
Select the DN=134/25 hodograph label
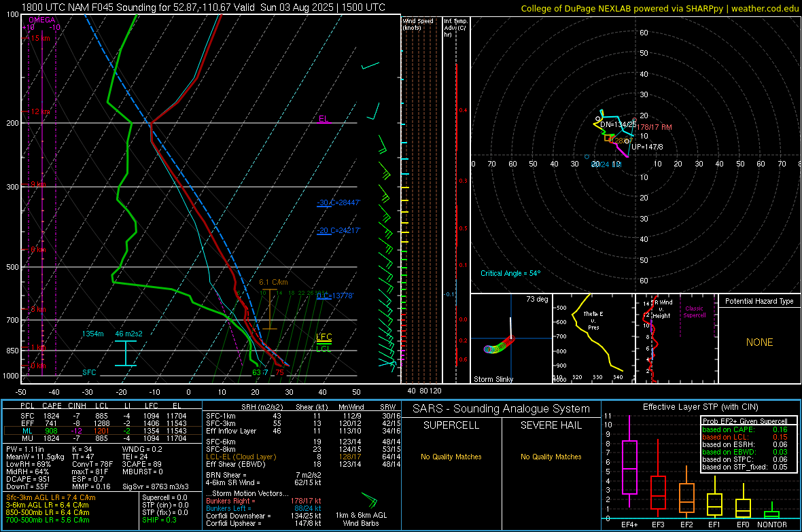point(618,124)
